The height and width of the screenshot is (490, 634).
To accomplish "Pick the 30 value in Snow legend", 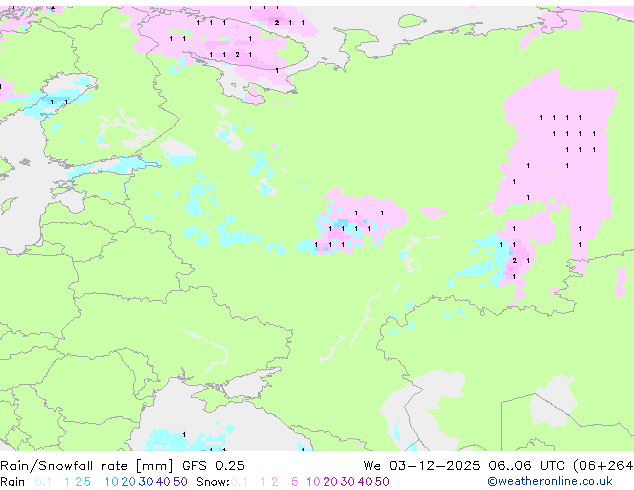I will tap(348, 482).
